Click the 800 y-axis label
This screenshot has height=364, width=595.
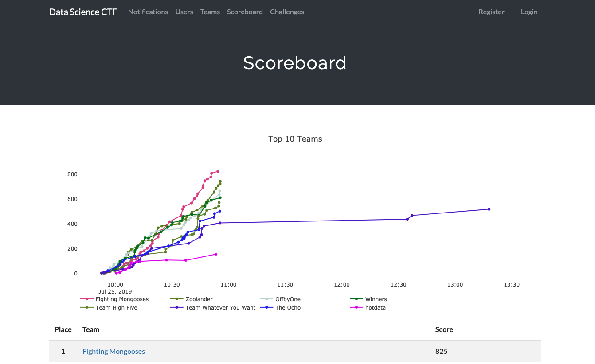tap(72, 174)
